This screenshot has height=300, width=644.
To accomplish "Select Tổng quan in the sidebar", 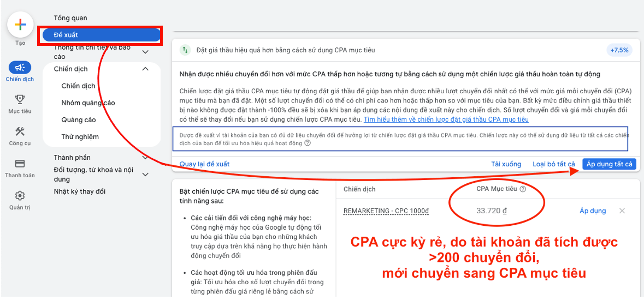I will tap(70, 18).
